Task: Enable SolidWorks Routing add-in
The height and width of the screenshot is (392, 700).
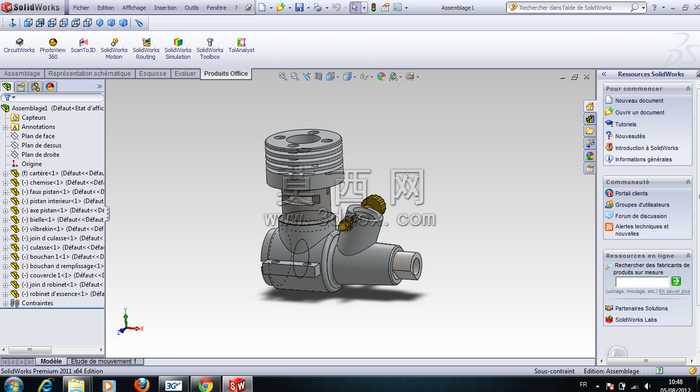Action: click(x=146, y=49)
